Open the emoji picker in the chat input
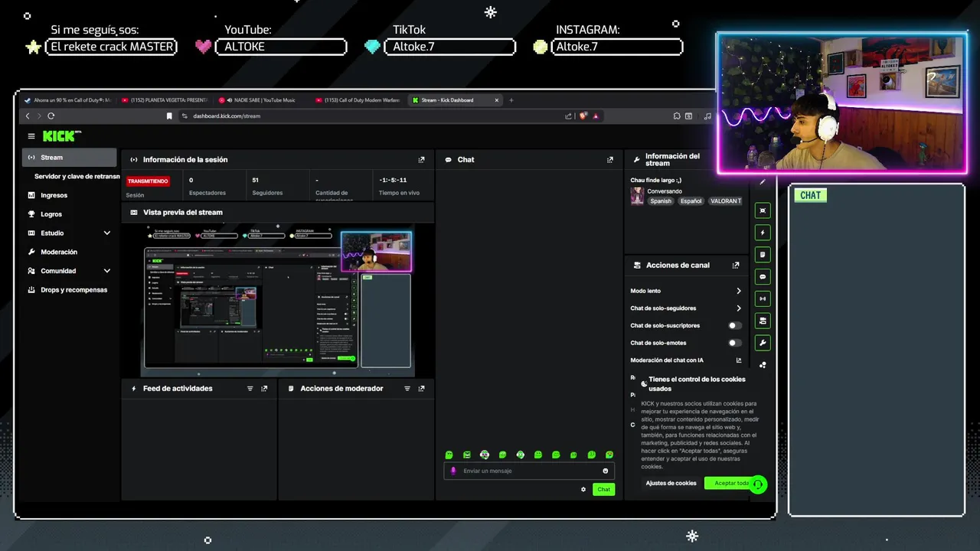Image resolution: width=980 pixels, height=551 pixels. (x=605, y=471)
